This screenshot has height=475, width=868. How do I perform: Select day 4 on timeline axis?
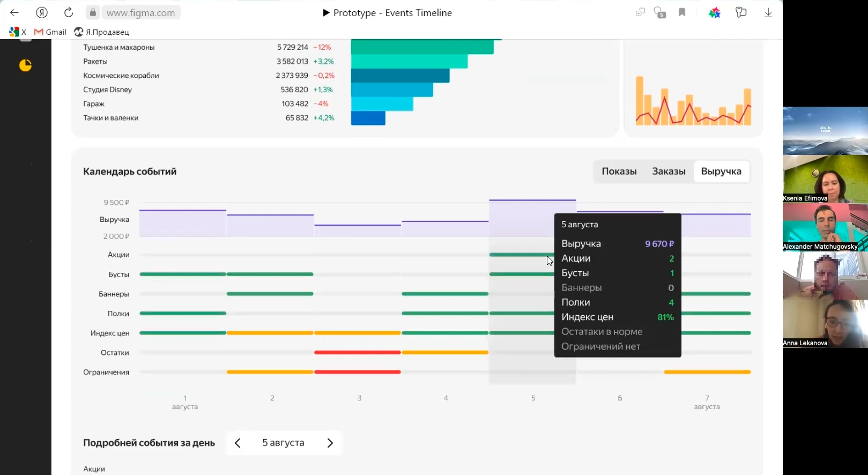coord(446,398)
